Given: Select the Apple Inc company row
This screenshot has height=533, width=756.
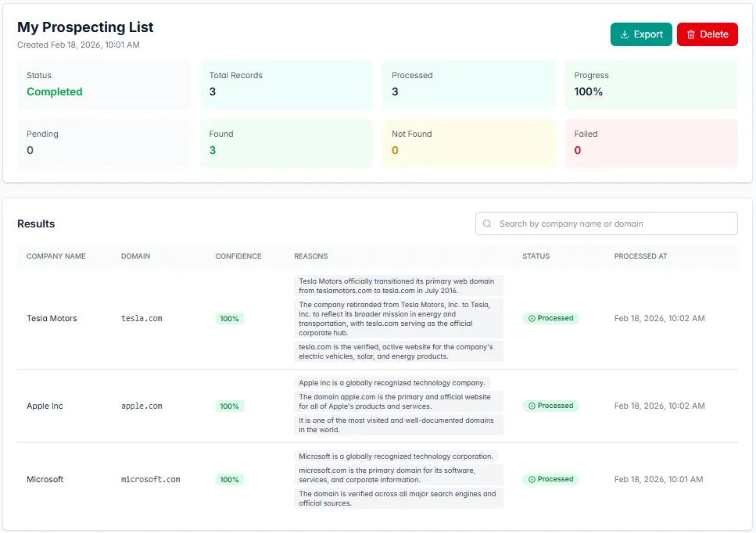Looking at the screenshot, I should [45, 406].
